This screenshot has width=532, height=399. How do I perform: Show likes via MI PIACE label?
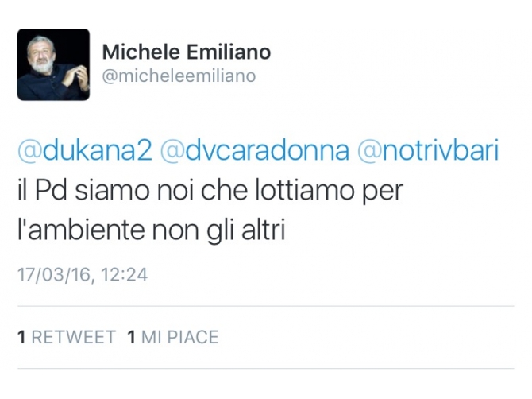pos(179,337)
